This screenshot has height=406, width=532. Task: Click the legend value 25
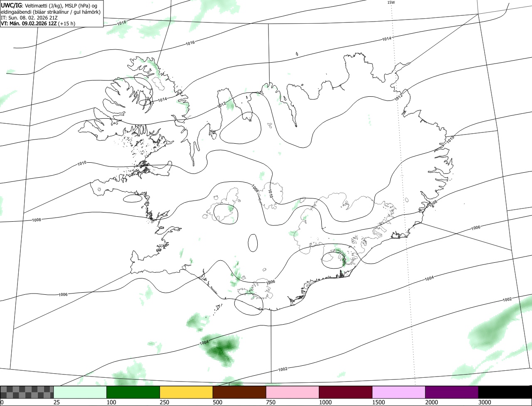pos(57,402)
